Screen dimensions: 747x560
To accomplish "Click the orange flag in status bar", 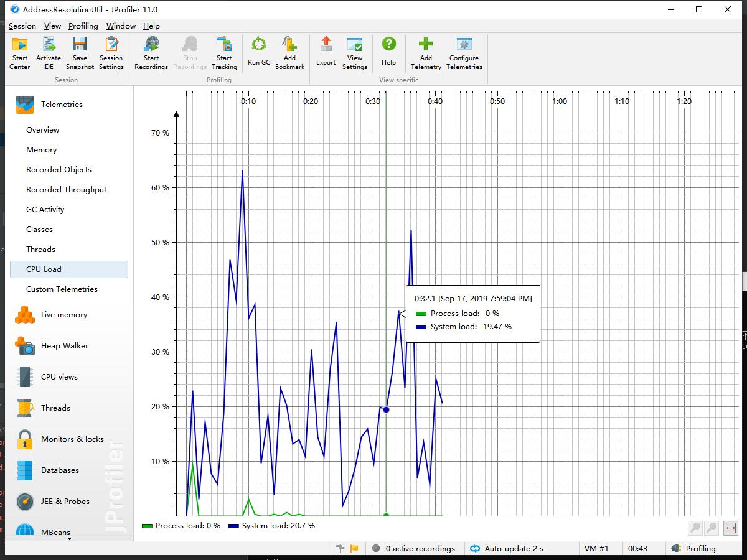I will (354, 548).
